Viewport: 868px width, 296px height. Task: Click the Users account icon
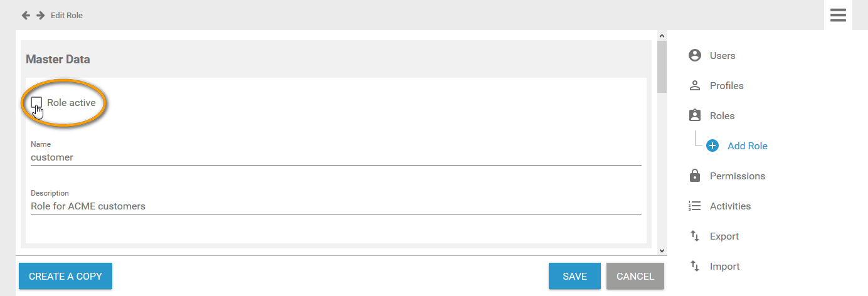pyautogui.click(x=694, y=55)
